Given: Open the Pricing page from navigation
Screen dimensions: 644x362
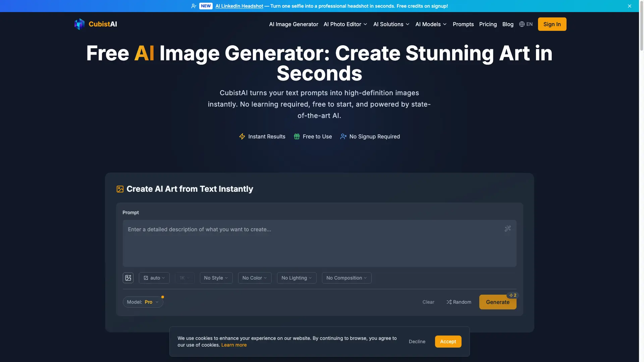Looking at the screenshot, I should pos(488,24).
